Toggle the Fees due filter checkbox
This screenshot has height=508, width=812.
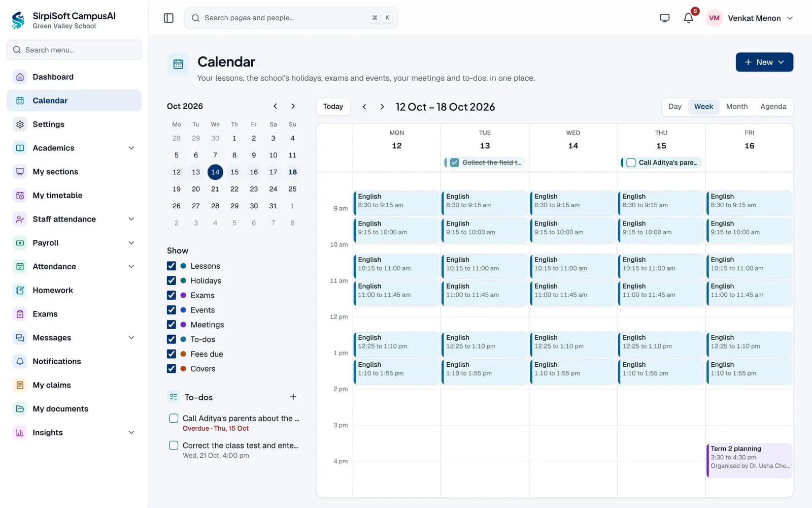(x=172, y=354)
